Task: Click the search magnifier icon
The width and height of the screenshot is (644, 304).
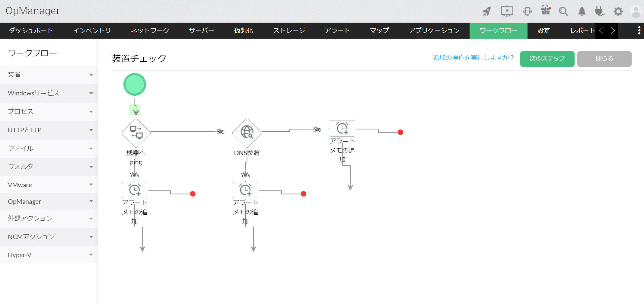Action: coord(563,11)
